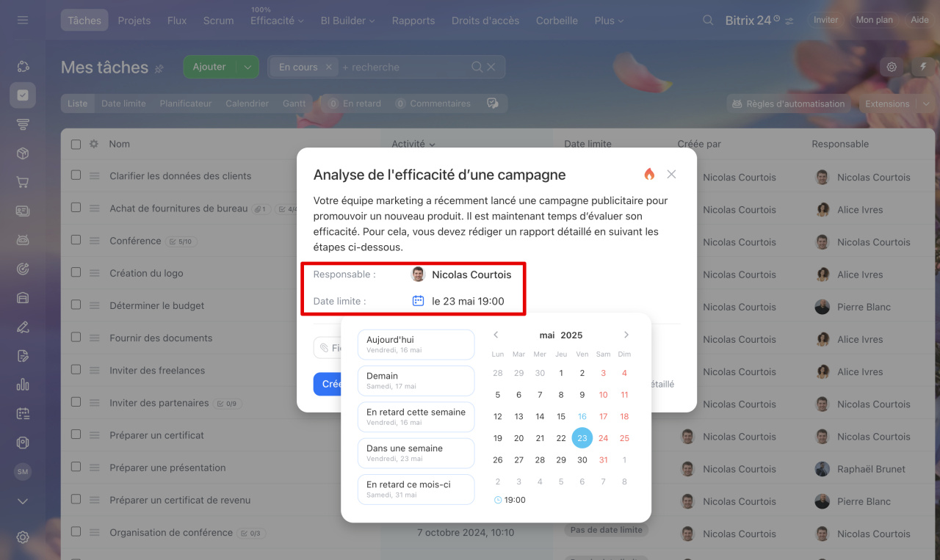The image size is (940, 560).
Task: Select En retard ce mois-ci preset
Action: tap(416, 489)
